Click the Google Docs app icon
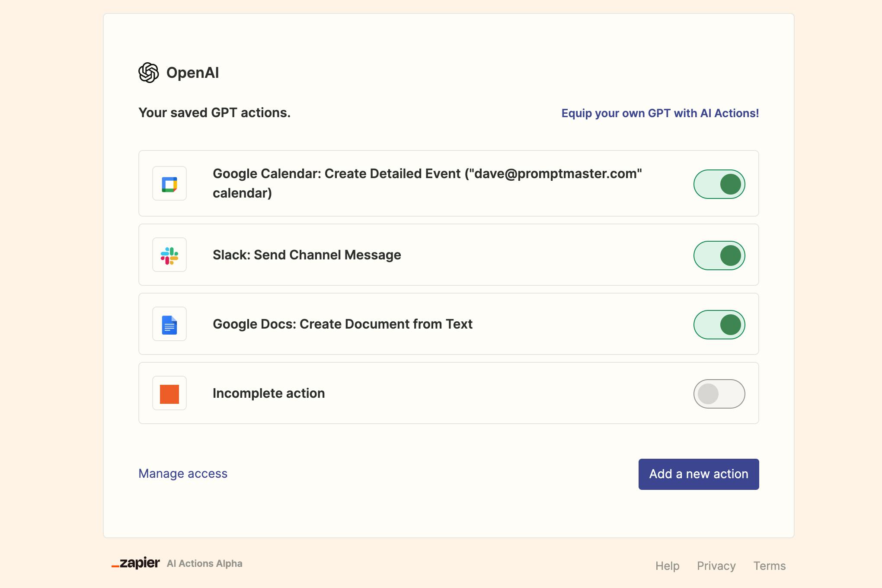Image resolution: width=882 pixels, height=588 pixels. click(169, 324)
